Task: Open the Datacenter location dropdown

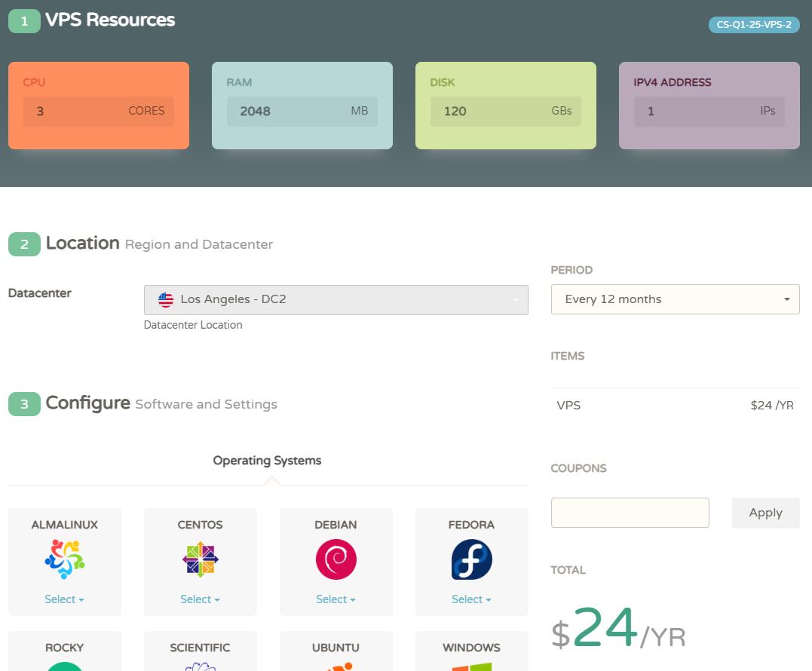Action: tap(336, 299)
